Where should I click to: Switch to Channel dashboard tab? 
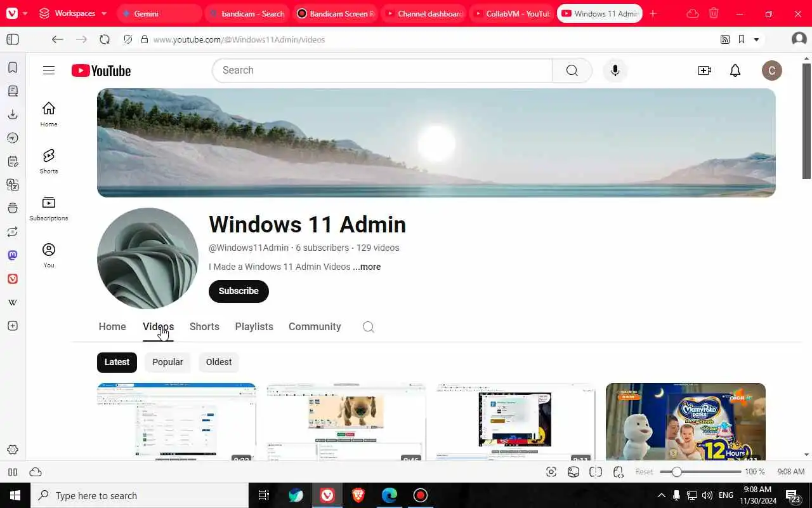tap(423, 13)
